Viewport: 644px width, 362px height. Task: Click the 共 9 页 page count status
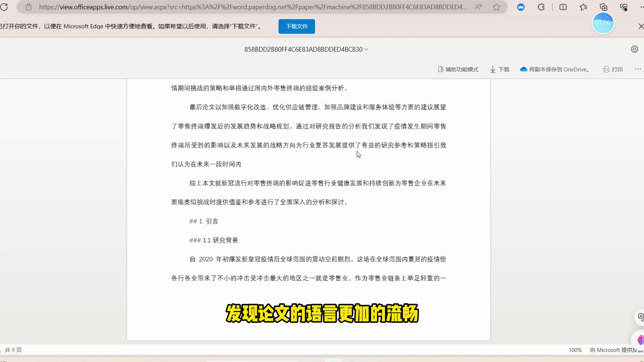13,350
